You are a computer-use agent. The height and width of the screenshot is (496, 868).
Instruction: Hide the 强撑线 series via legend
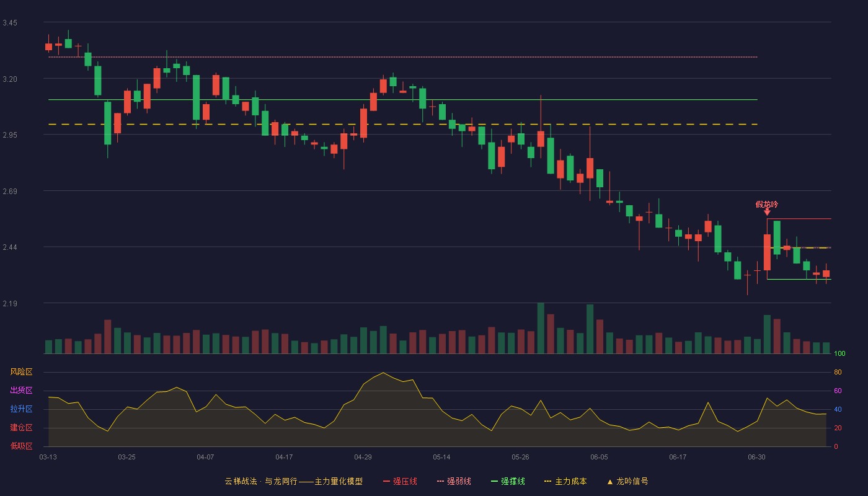[508, 481]
